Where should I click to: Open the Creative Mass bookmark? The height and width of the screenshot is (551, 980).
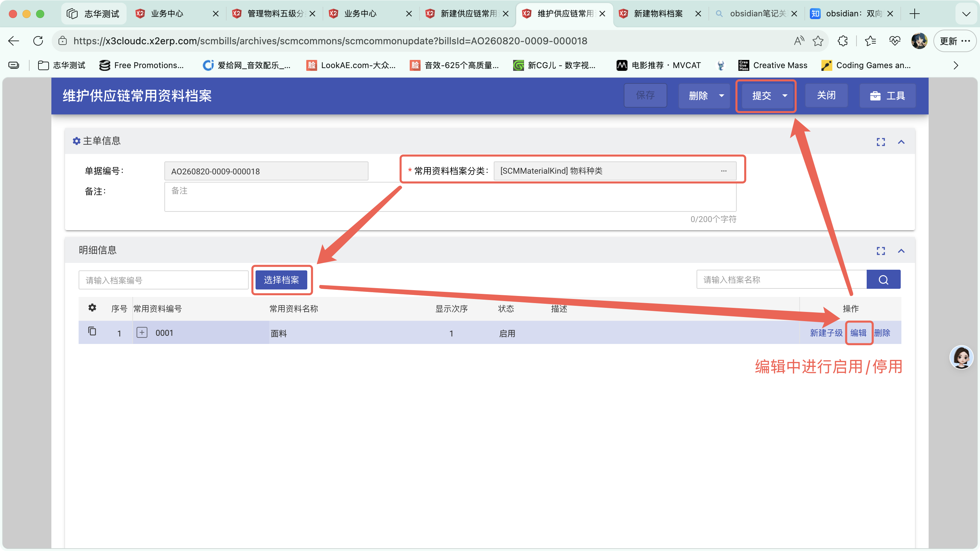tap(772, 65)
